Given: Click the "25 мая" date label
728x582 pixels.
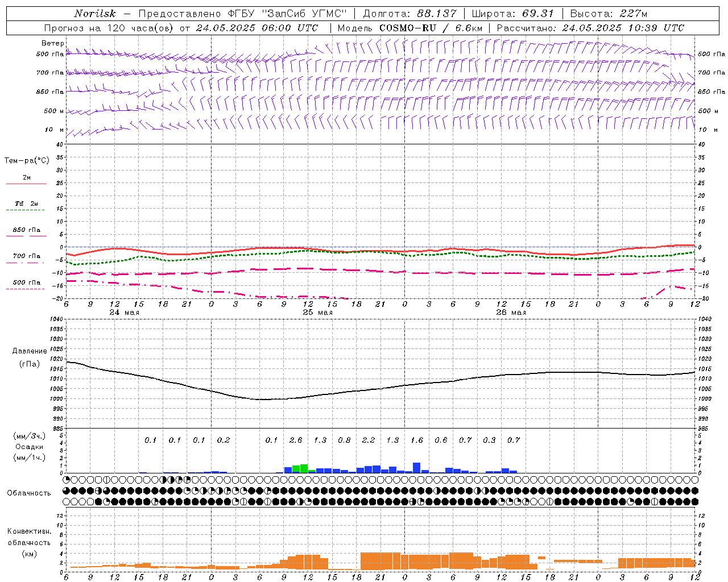Looking at the screenshot, I should coord(317,313).
